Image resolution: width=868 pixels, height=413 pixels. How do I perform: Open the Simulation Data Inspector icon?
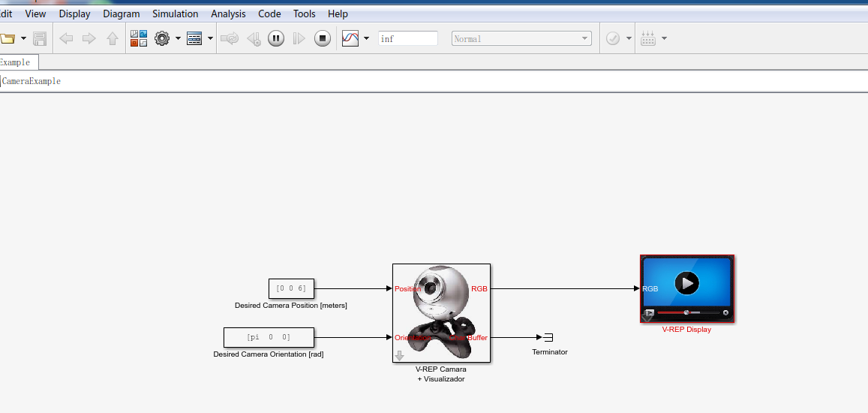click(350, 38)
